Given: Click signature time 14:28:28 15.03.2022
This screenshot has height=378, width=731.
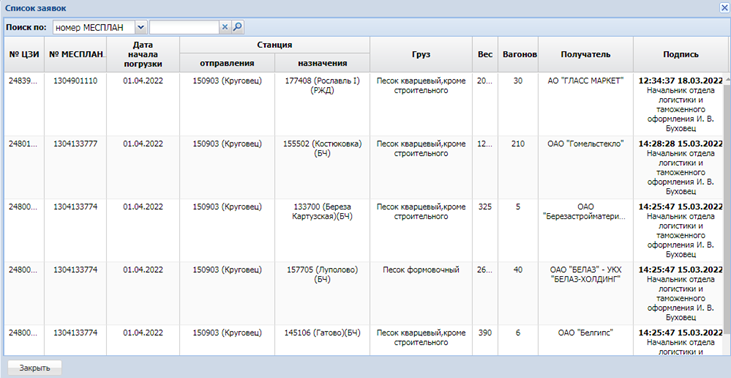Looking at the screenshot, I should (x=680, y=144).
